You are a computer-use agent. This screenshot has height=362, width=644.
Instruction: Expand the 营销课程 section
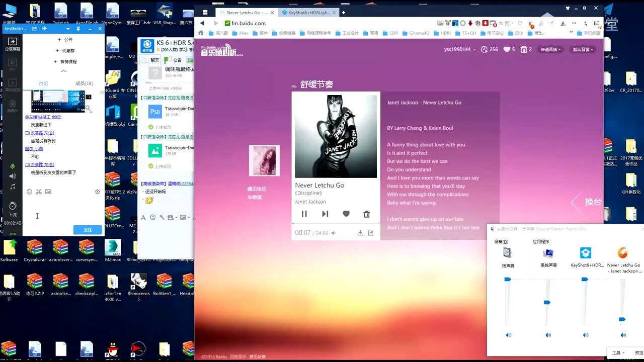[x=65, y=62]
